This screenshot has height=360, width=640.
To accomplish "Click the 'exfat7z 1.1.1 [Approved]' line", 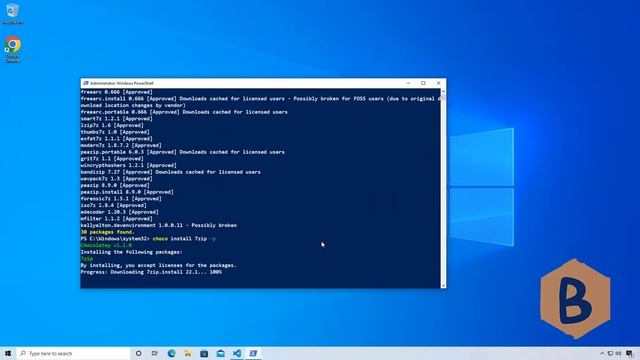I will pos(116,139).
